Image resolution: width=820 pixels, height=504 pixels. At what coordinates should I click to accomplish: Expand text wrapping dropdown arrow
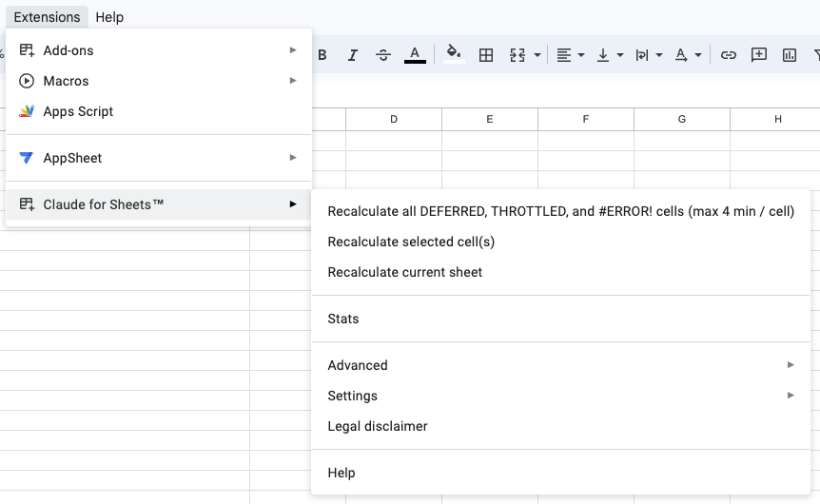click(x=659, y=55)
